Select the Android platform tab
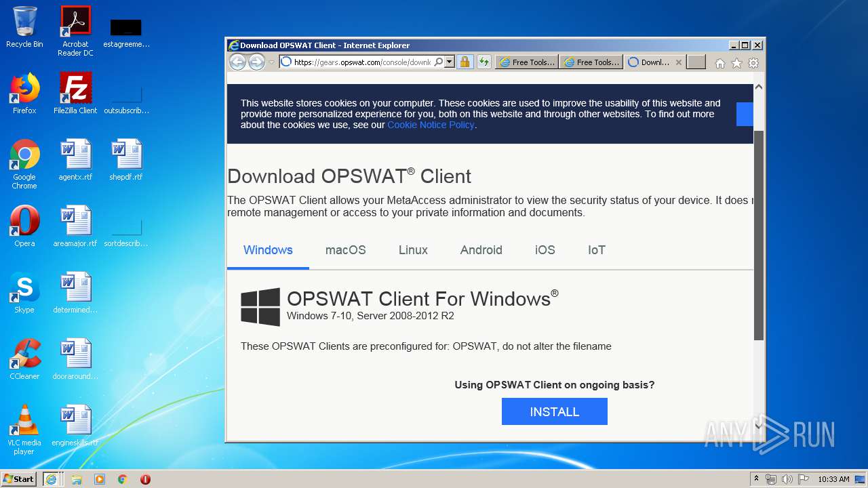The image size is (868, 488). (481, 250)
